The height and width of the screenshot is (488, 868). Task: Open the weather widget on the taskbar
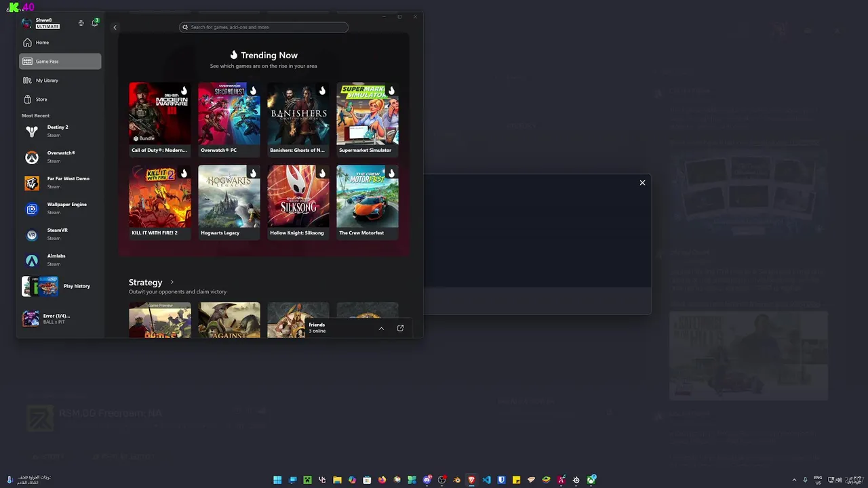pos(28,479)
